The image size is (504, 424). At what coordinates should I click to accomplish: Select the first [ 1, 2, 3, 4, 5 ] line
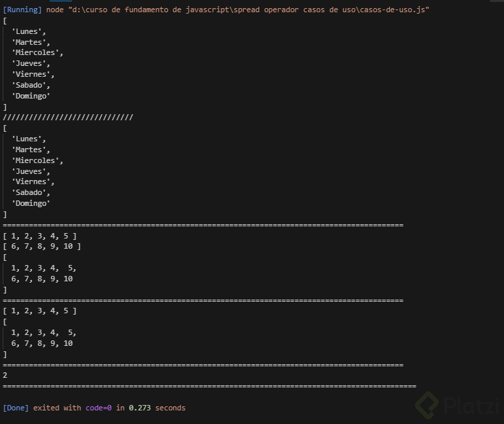click(x=39, y=236)
